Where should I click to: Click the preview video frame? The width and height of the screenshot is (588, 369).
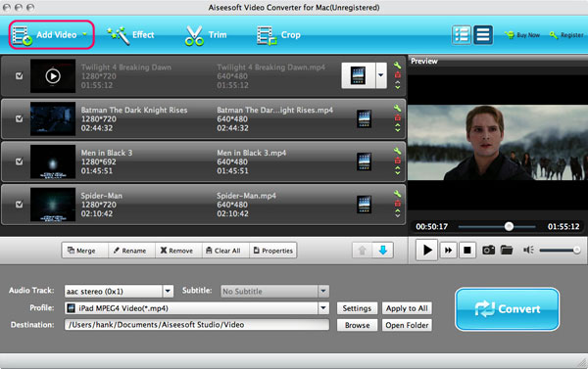point(498,142)
